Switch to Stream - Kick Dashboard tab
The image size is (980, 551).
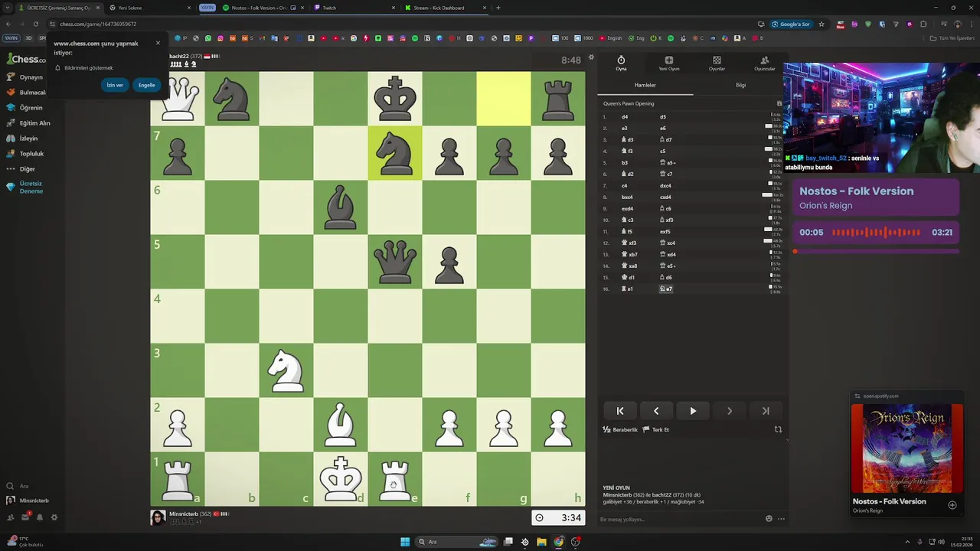446,8
